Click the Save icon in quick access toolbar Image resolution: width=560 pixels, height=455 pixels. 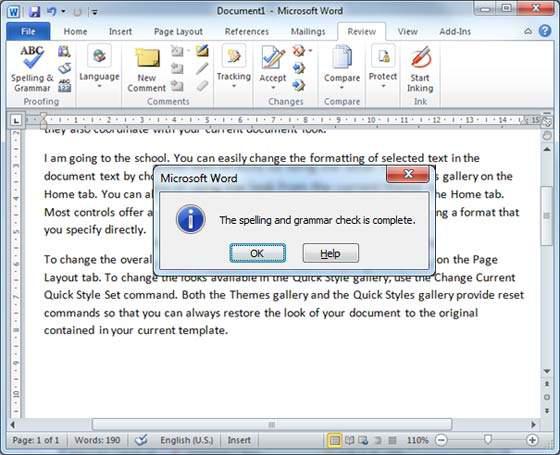pos(34,11)
